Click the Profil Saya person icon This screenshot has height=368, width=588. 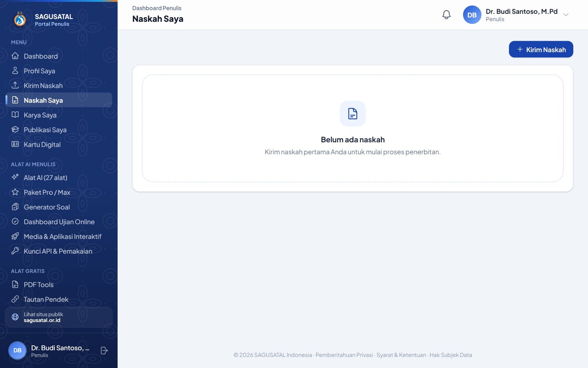click(15, 71)
